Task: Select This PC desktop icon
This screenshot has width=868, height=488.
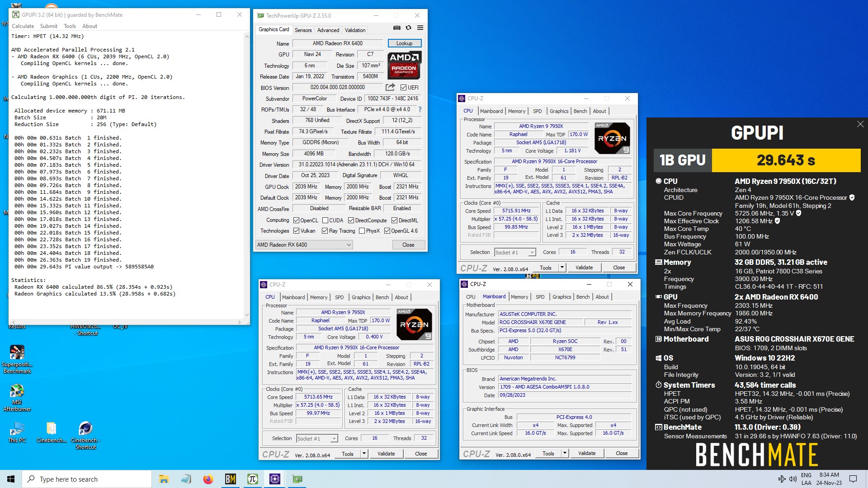Action: point(17,432)
